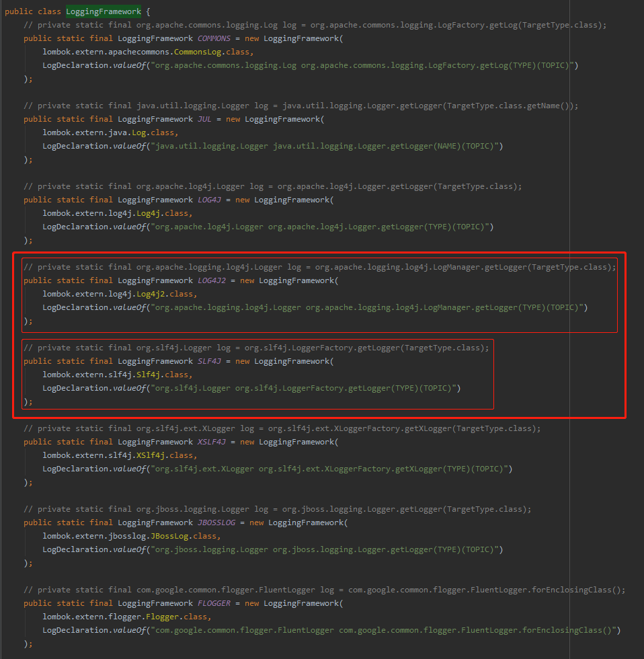The width and height of the screenshot is (644, 659).
Task: Click the comment mentioning org.apache.commons.logging.LogFactory.getLog(TargetType.class)
Action: click(x=315, y=25)
